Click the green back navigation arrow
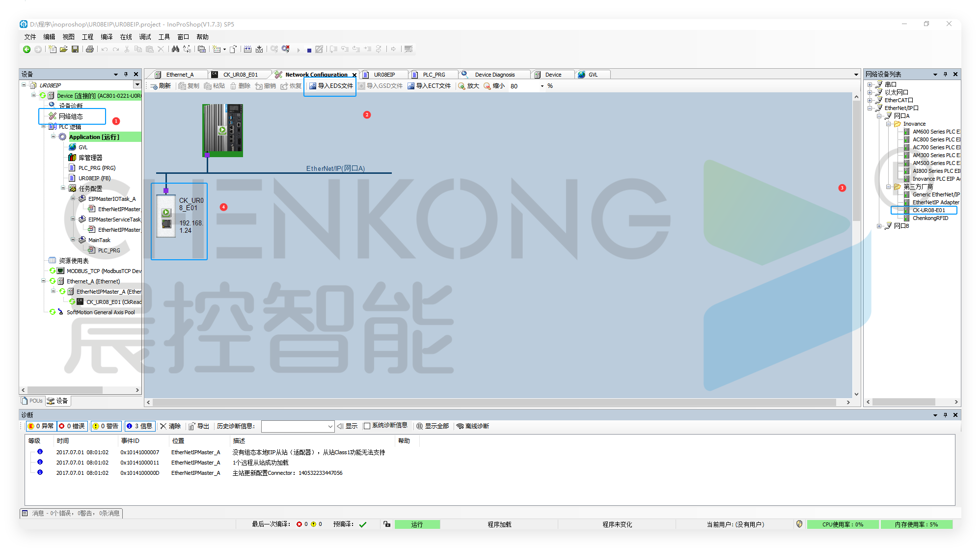980x548 pixels. tap(27, 49)
